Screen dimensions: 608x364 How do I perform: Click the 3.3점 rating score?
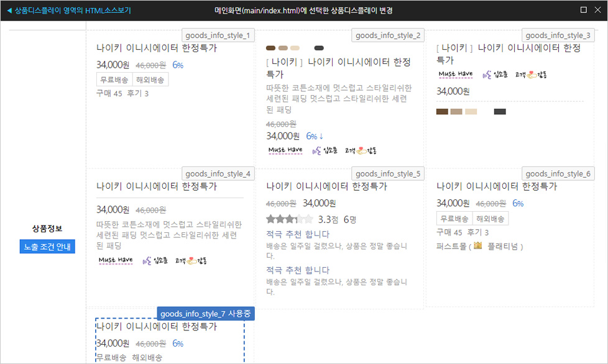[328, 219]
